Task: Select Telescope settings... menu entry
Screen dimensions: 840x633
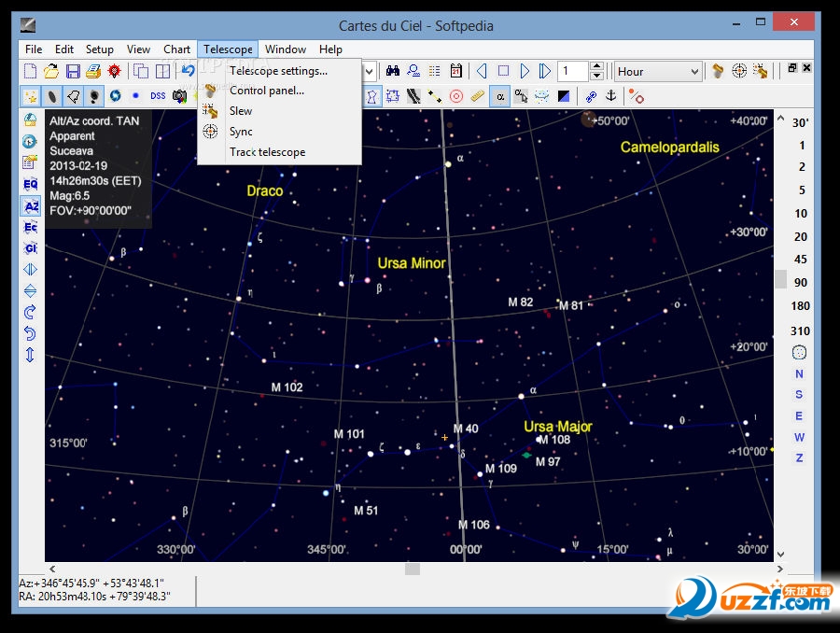Action: tap(278, 71)
